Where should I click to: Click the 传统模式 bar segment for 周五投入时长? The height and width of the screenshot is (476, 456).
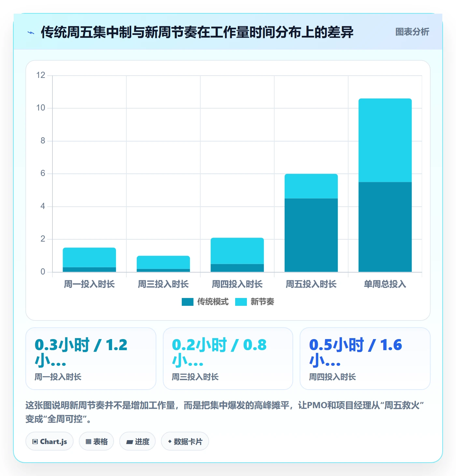click(x=311, y=235)
